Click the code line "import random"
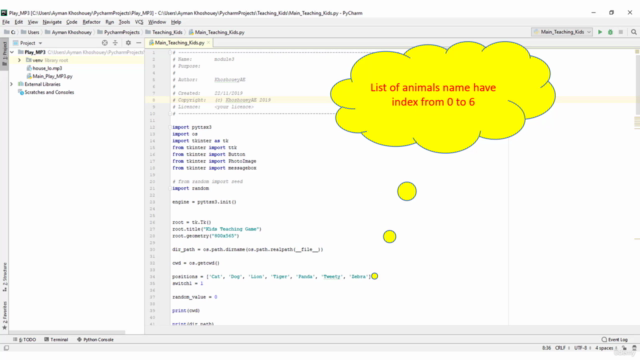This screenshot has width=640, height=360. tap(190, 188)
